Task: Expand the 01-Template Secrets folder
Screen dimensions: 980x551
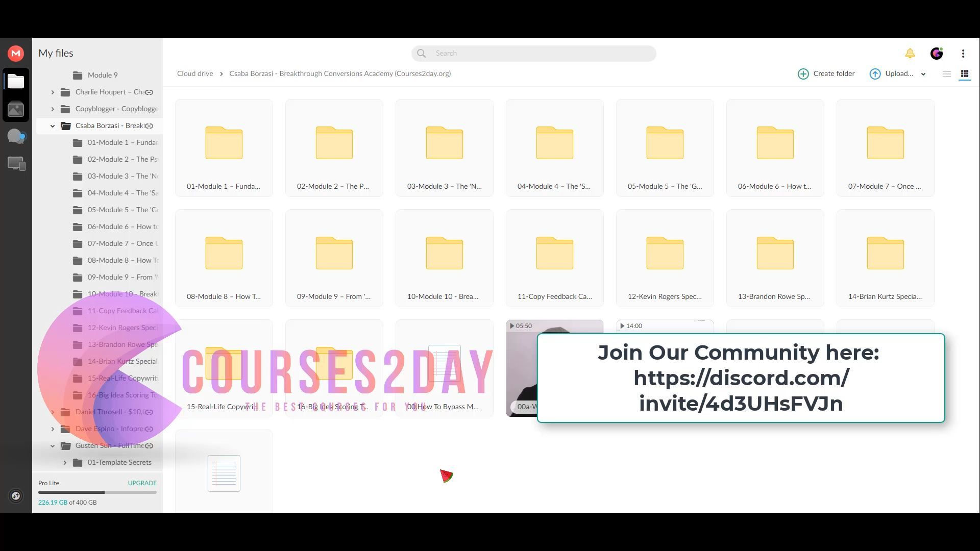Action: click(65, 463)
